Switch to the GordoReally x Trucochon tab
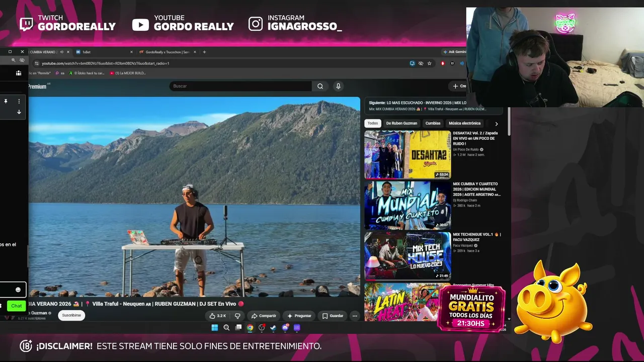The image size is (644, 362). pos(168,52)
